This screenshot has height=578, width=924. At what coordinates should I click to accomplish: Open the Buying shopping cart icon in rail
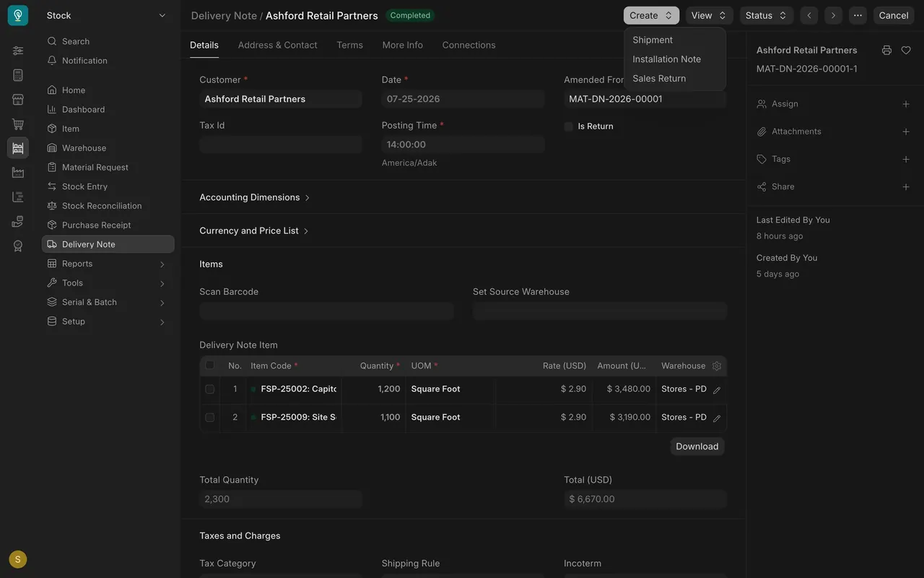point(18,124)
